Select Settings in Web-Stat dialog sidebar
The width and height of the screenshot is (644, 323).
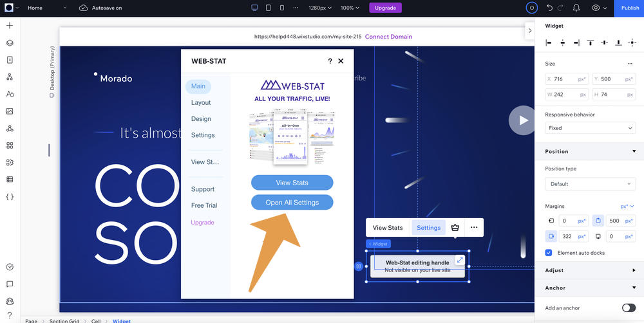[x=203, y=135]
